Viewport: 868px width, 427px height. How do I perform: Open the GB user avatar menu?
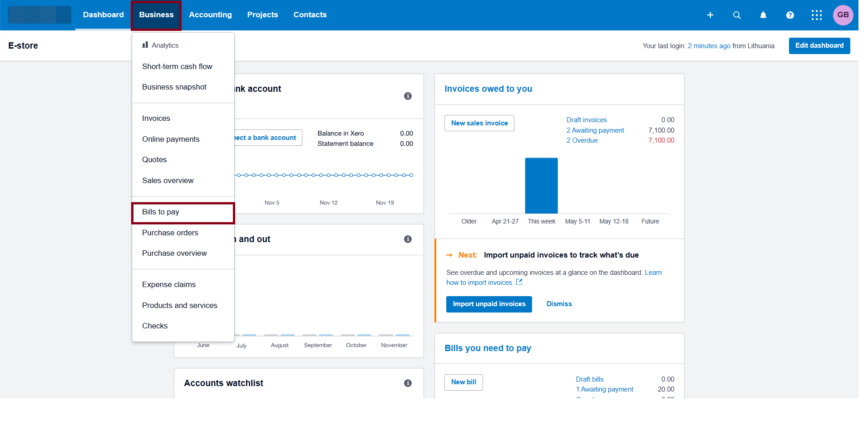[x=843, y=15]
